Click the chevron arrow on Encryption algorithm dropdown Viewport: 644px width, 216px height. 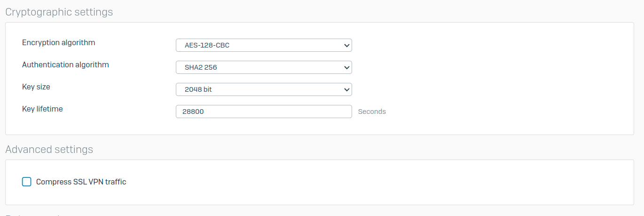click(x=346, y=46)
